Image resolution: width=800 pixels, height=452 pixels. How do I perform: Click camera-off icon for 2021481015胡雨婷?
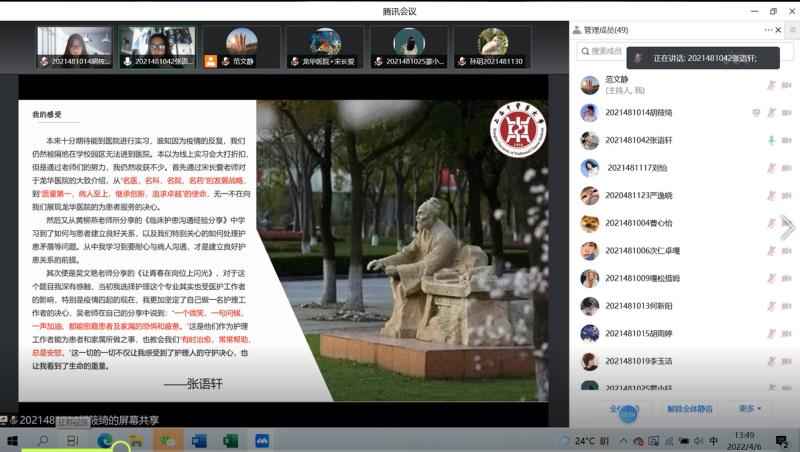point(786,333)
